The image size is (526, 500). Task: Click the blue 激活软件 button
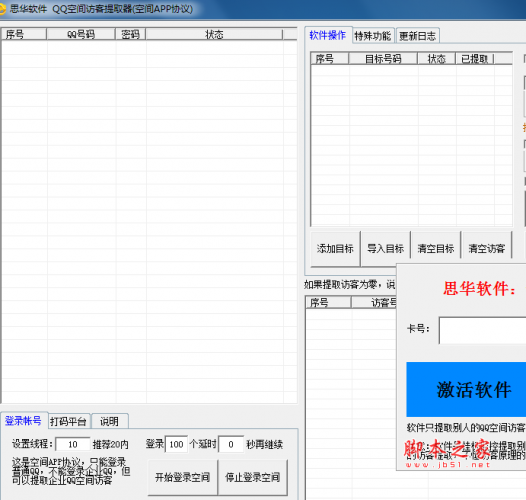[466, 389]
